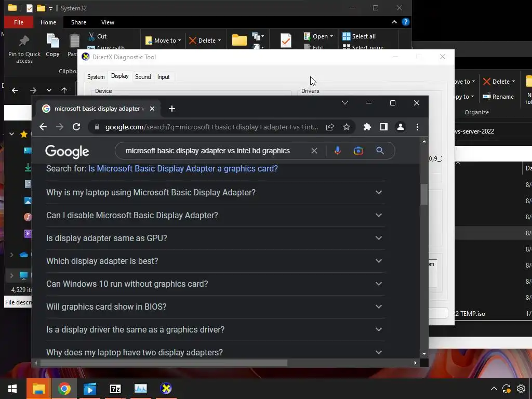Close the microsoft basic display adapter tab
This screenshot has height=399, width=532.
coord(152,109)
